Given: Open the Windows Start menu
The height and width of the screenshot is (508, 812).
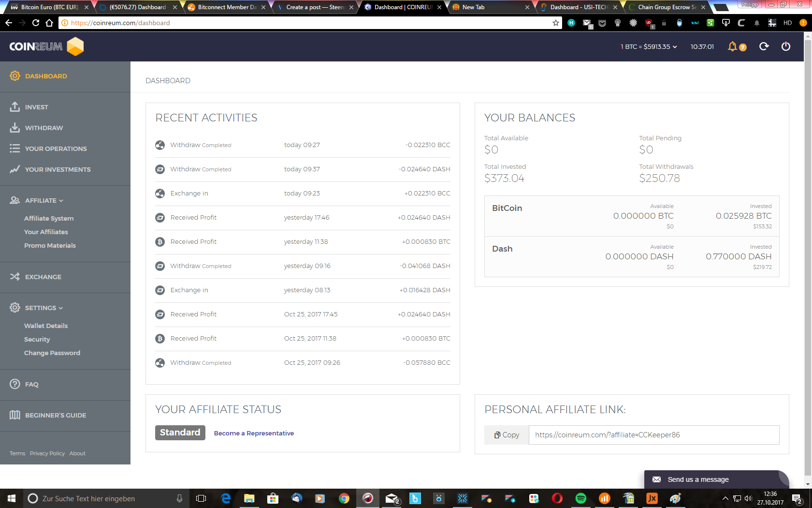Looking at the screenshot, I should coord(12,498).
